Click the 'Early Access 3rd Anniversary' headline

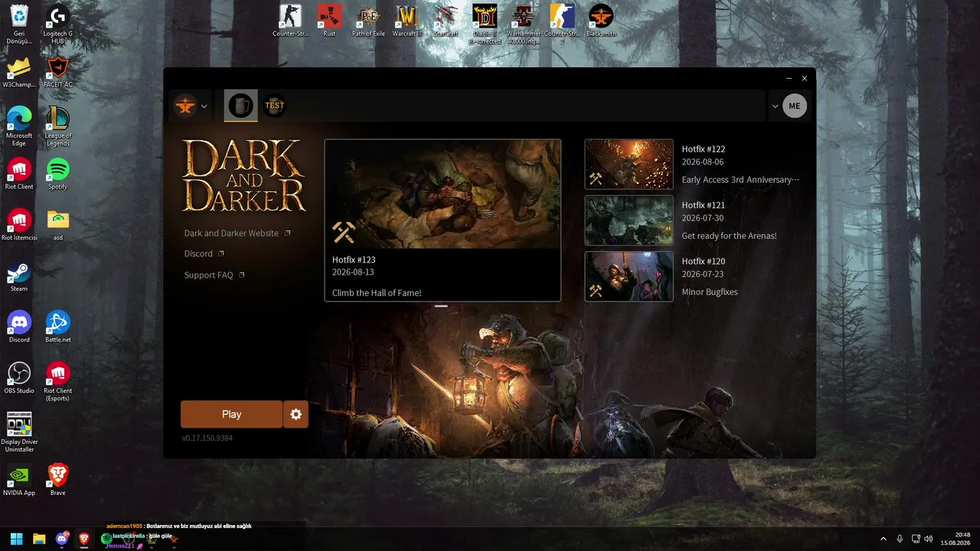(740, 180)
